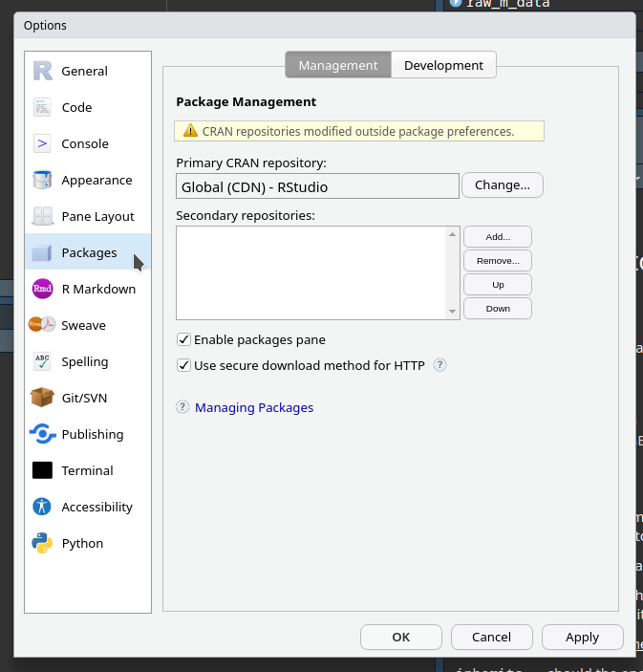The width and height of the screenshot is (643, 672).
Task: Open Publishing via the blue sync icon
Action: (x=42, y=434)
